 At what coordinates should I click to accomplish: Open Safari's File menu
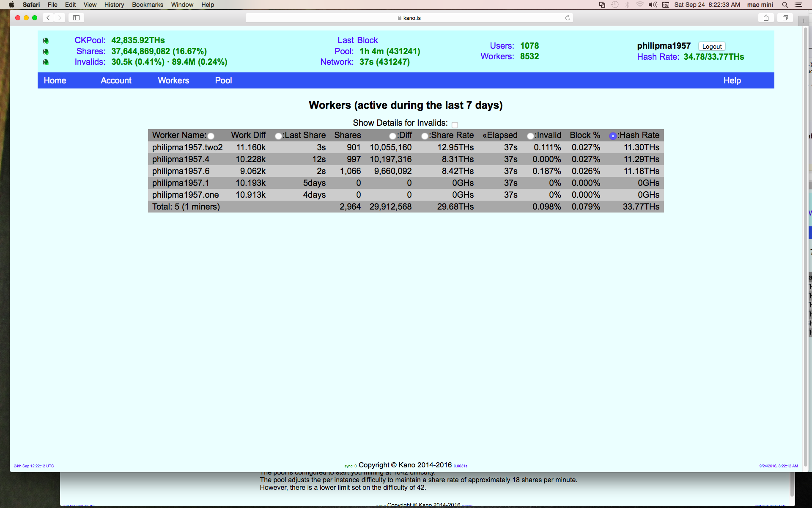[52, 5]
